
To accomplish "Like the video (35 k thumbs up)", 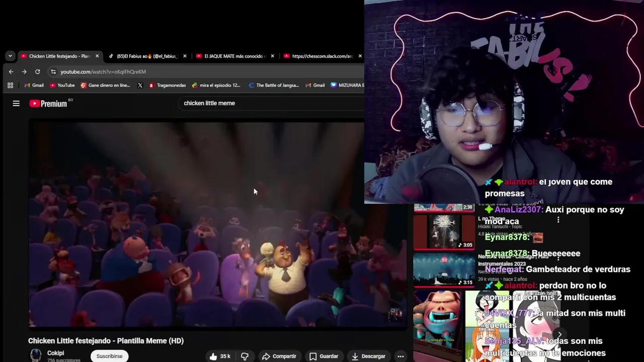I will pyautogui.click(x=220, y=356).
